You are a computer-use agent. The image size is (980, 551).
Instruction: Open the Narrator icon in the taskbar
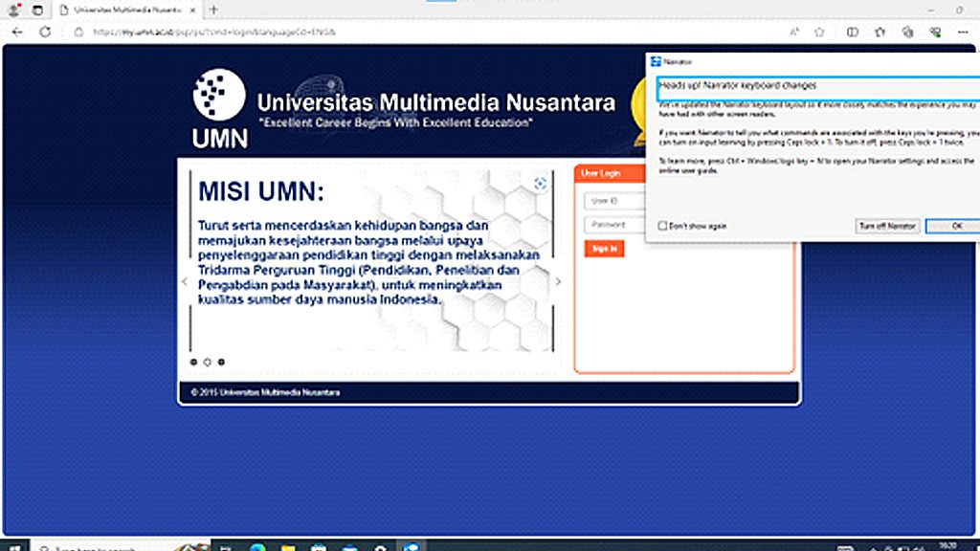411,548
